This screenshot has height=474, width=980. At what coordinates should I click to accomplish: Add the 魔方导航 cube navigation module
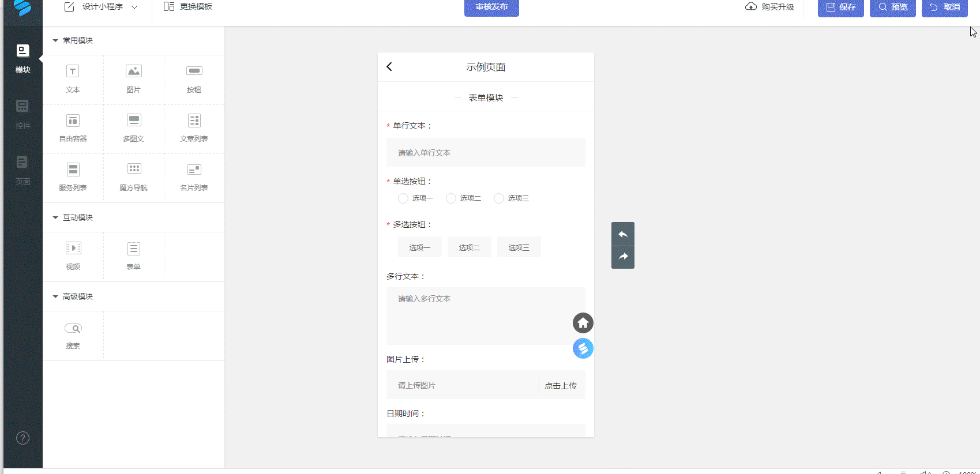pyautogui.click(x=133, y=177)
